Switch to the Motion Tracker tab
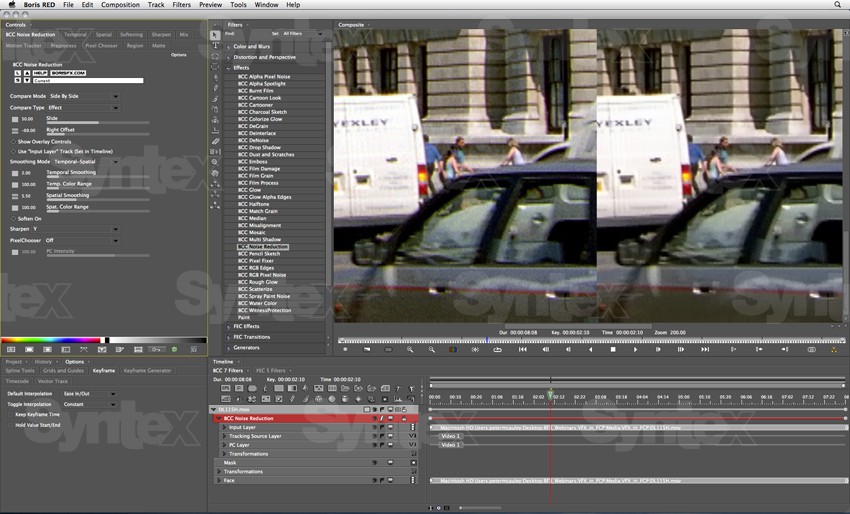 pos(23,45)
